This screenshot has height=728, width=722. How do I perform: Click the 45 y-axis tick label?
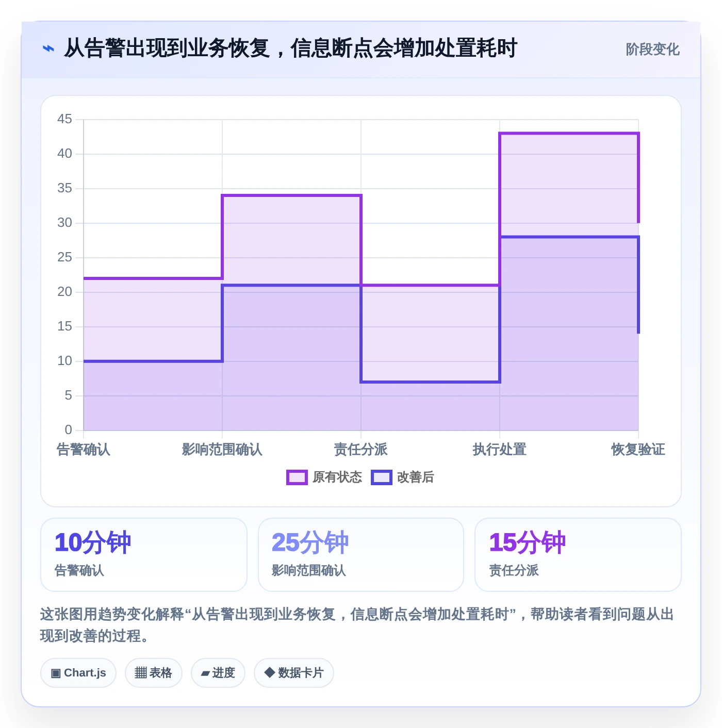tap(64, 119)
